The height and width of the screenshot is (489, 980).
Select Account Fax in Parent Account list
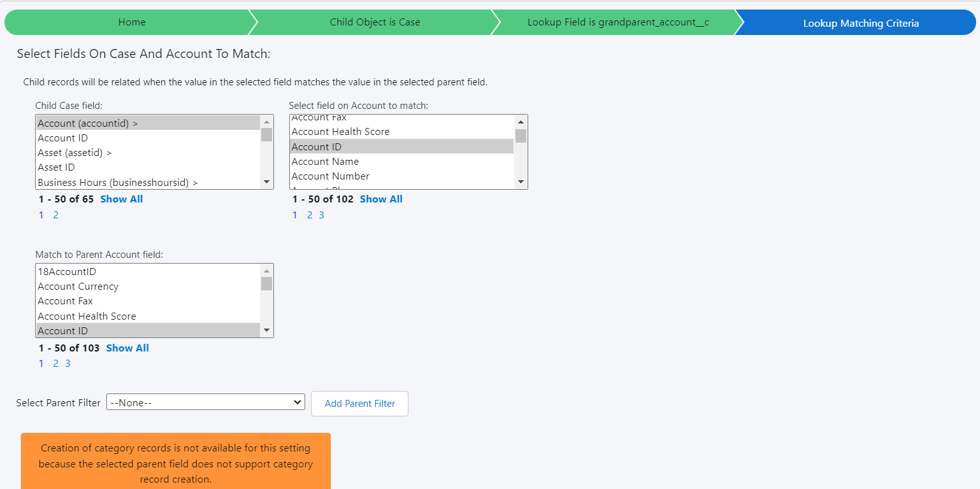click(148, 301)
